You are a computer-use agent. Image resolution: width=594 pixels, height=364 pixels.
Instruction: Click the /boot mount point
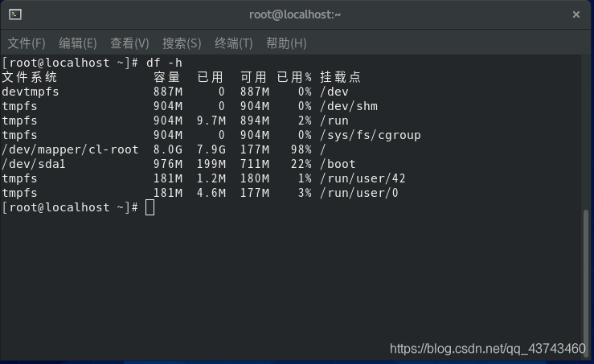click(338, 164)
